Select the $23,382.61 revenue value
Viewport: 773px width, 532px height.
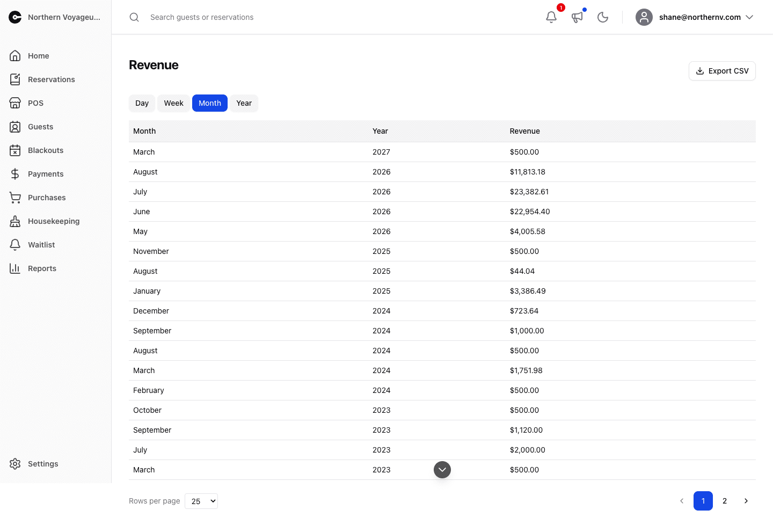(529, 192)
